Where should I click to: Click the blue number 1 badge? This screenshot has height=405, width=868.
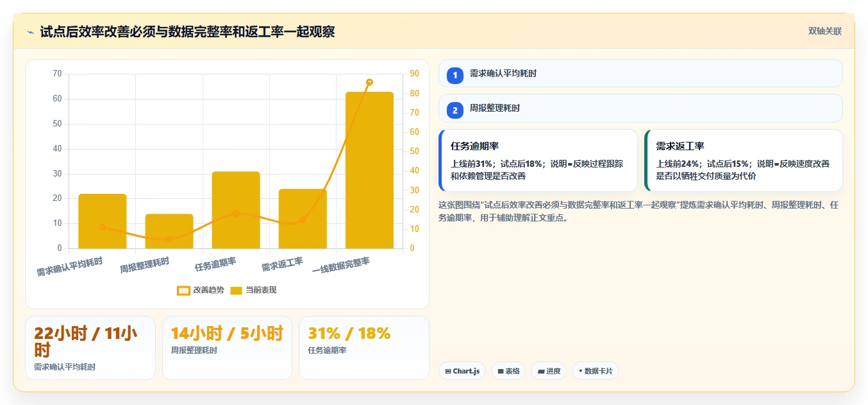pyautogui.click(x=455, y=75)
